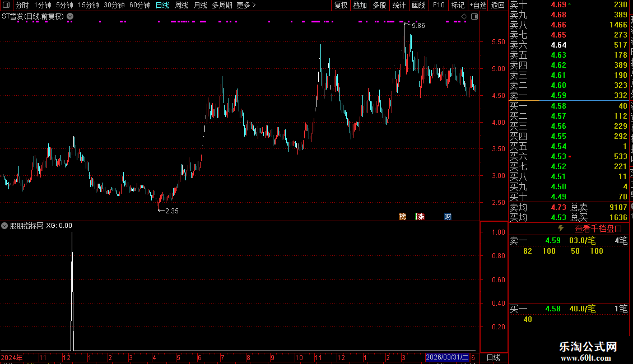Click the 叠加 overlay button
Screen dimensions: 633x364
pyautogui.click(x=360, y=5)
